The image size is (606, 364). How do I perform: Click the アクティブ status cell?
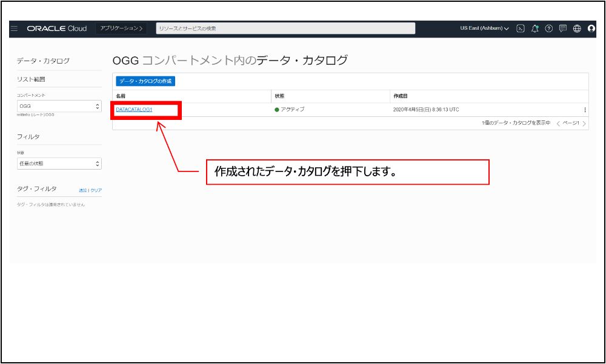tap(290, 110)
